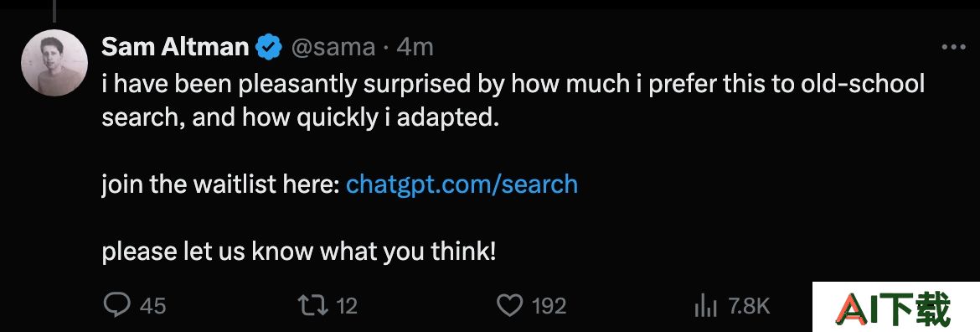Click the 'please let us know' line
980x332 pixels.
click(x=299, y=252)
